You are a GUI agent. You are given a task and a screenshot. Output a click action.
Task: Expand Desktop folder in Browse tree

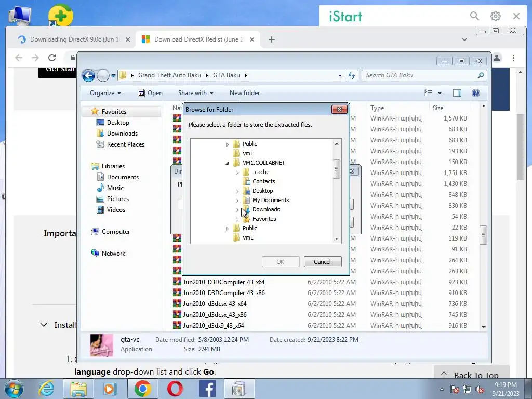click(237, 191)
